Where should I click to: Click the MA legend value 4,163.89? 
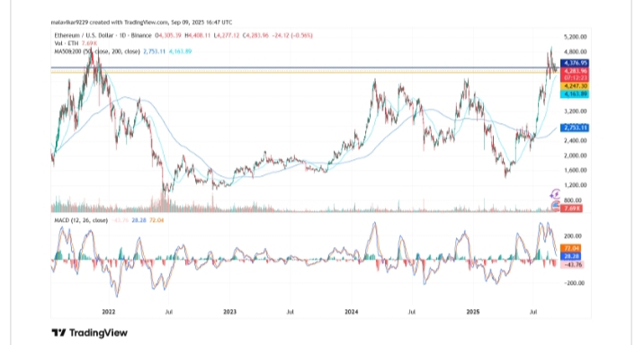180,51
